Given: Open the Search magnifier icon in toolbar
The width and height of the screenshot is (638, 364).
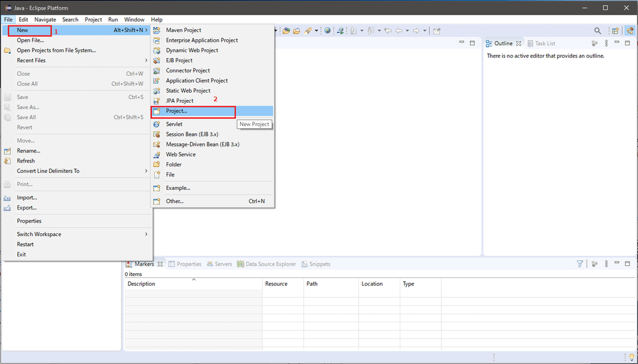Looking at the screenshot, I should [598, 31].
